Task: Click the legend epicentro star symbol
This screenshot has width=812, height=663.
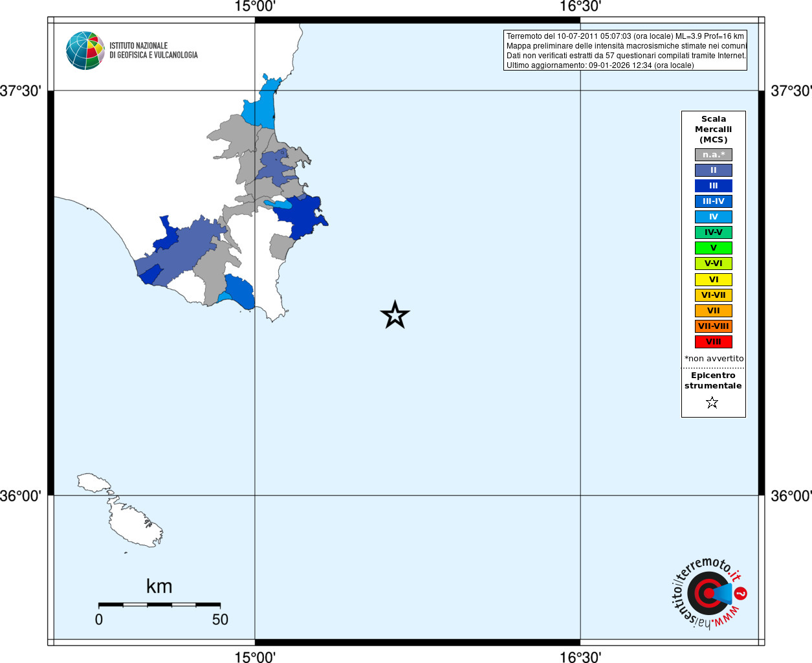Action: point(712,403)
